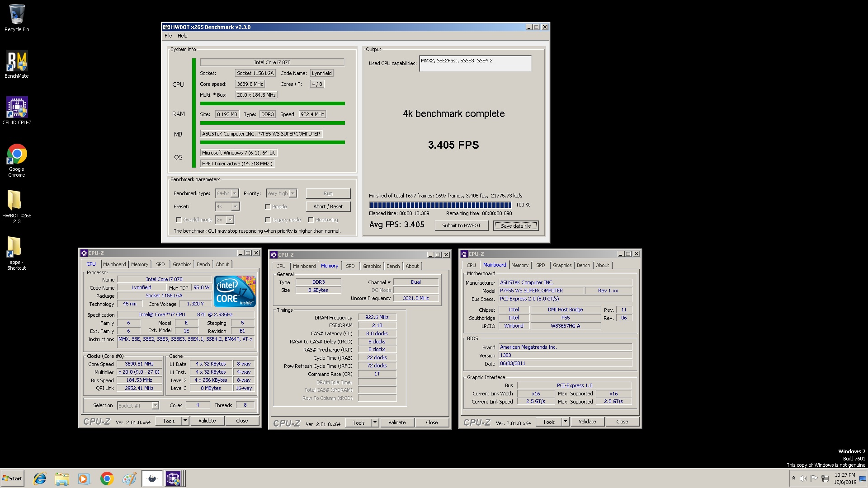This screenshot has height=488, width=868.
Task: Switch to Graphics tab in the Mainboard CPU-Z window
Action: pos(562,265)
